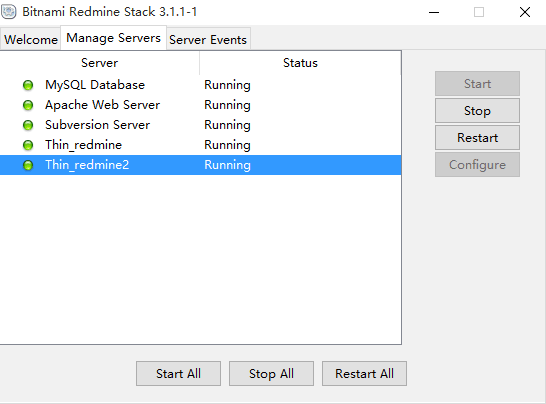Click the Status column header
This screenshot has width=546, height=404.
300,63
